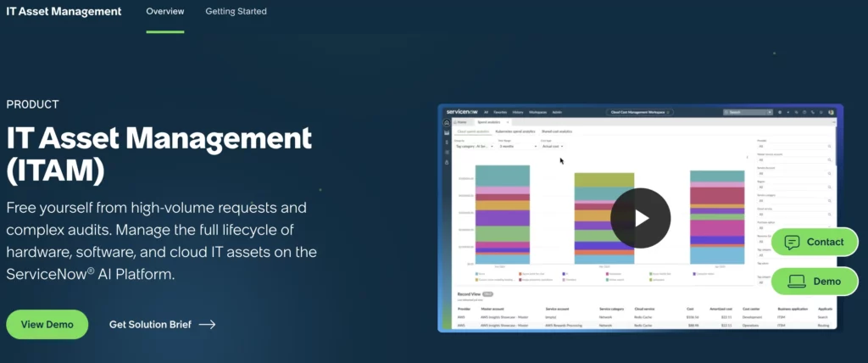Select the Cloud spend analytics sub-tab
Image resolution: width=868 pixels, height=363 pixels.
(x=473, y=131)
